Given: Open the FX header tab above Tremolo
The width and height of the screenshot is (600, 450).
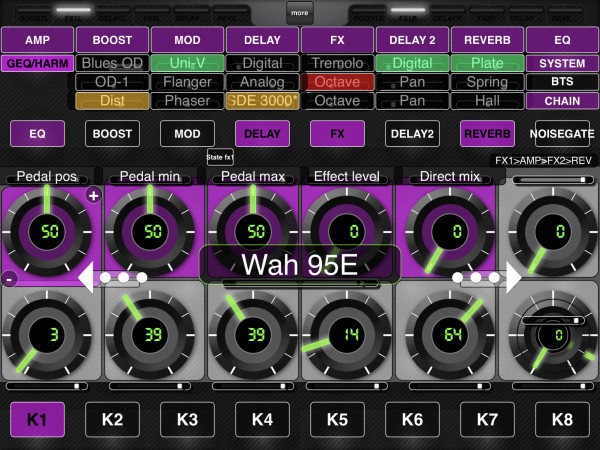Looking at the screenshot, I should (x=338, y=40).
